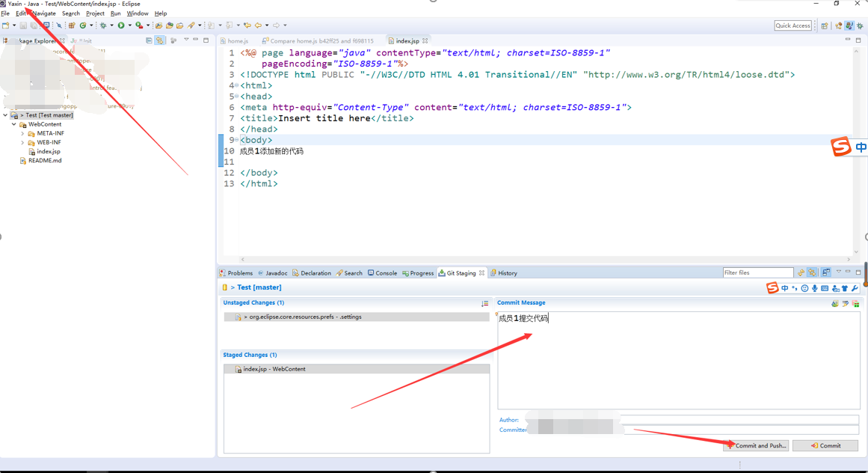Image resolution: width=868 pixels, height=473 pixels.
Task: Click New Java Package toolbar icon
Action: tap(72, 25)
